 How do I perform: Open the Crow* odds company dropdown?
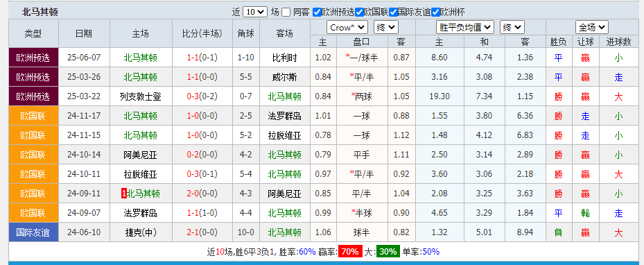click(x=347, y=28)
